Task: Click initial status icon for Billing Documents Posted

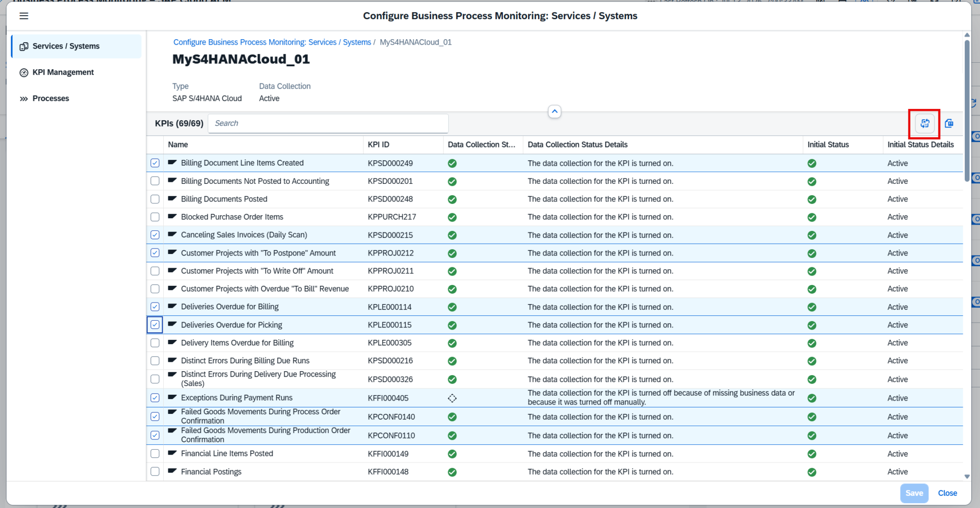Action: (812, 200)
